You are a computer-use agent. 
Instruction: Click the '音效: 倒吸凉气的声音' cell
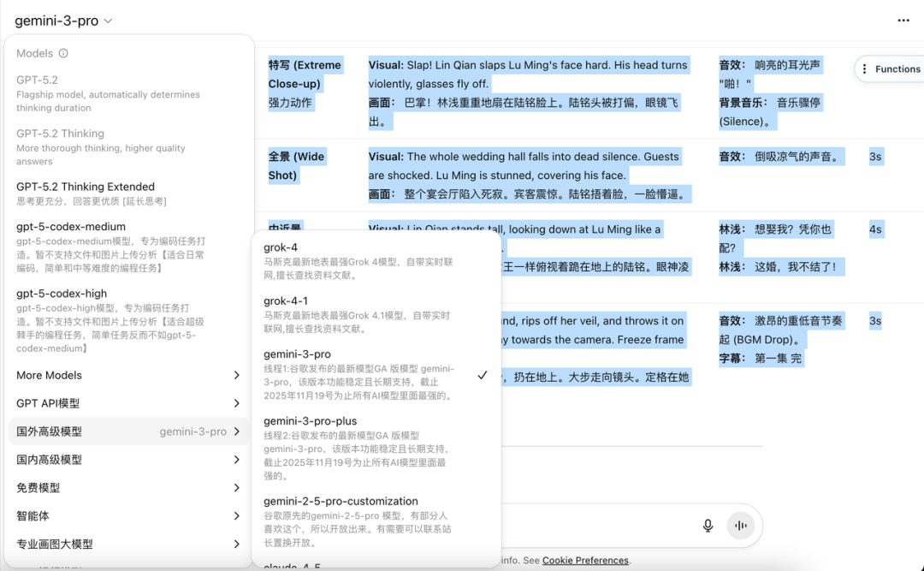[779, 157]
